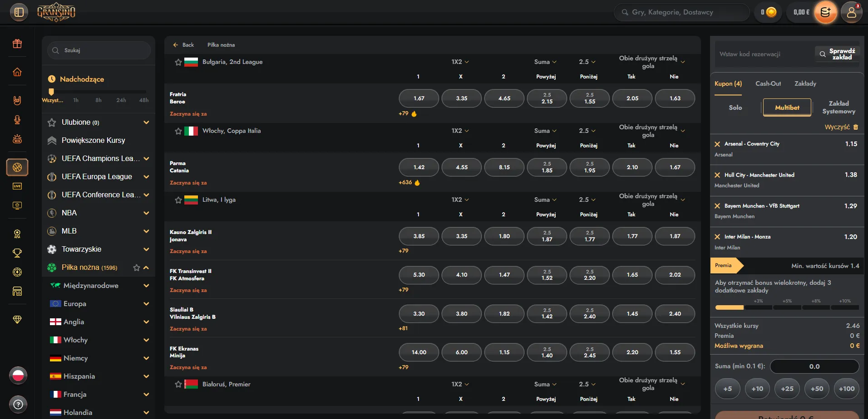
Task: Open live betting icon in sidebar
Action: click(17, 186)
